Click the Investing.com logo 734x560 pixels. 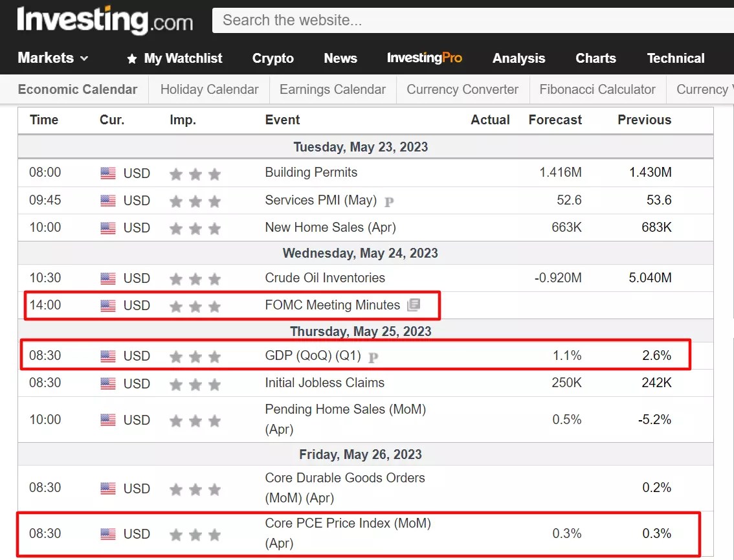click(x=105, y=20)
